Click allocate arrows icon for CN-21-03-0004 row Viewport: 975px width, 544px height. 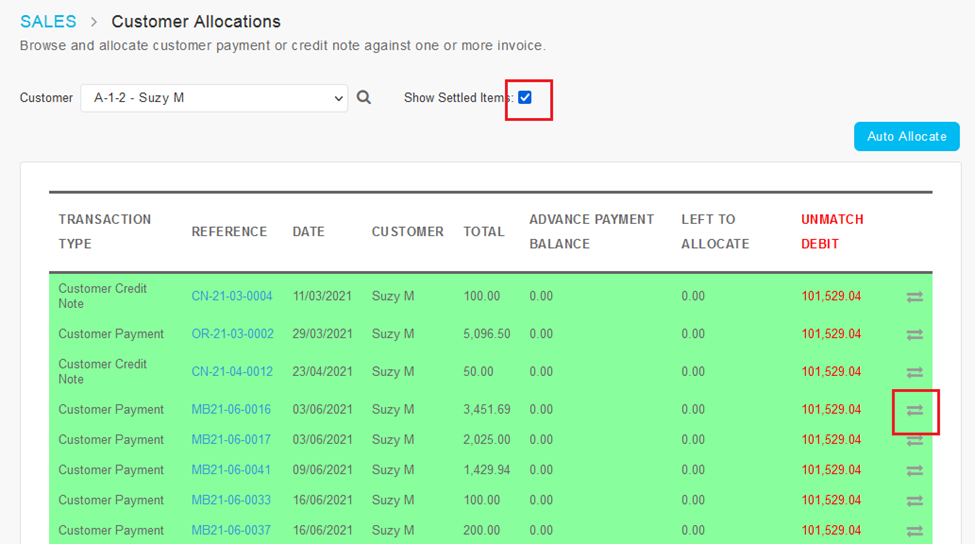tap(914, 297)
